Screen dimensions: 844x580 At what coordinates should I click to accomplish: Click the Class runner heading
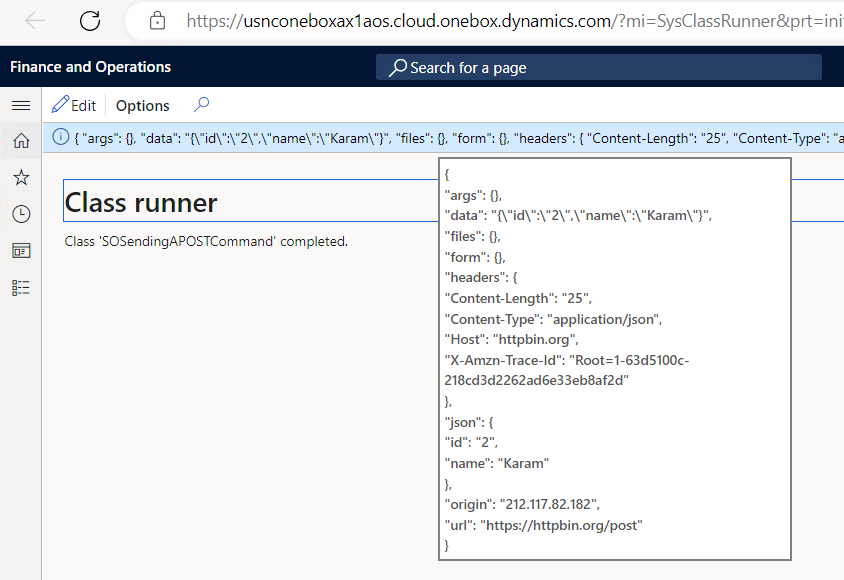(x=141, y=202)
